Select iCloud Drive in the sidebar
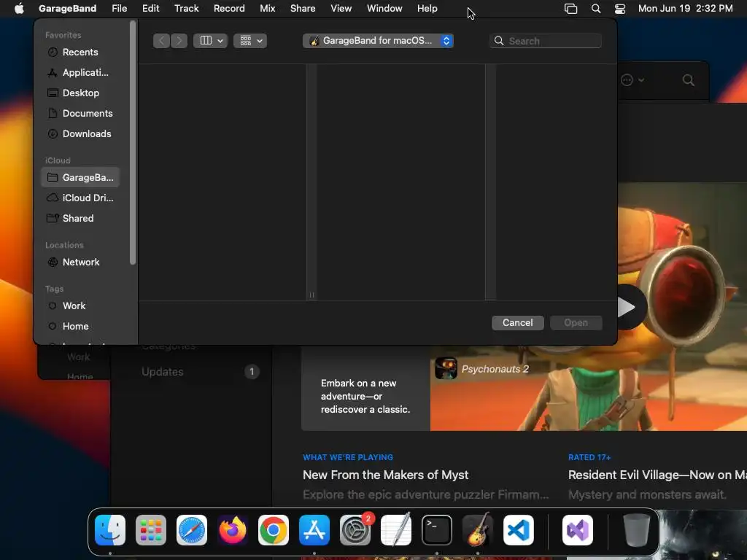 pyautogui.click(x=80, y=198)
